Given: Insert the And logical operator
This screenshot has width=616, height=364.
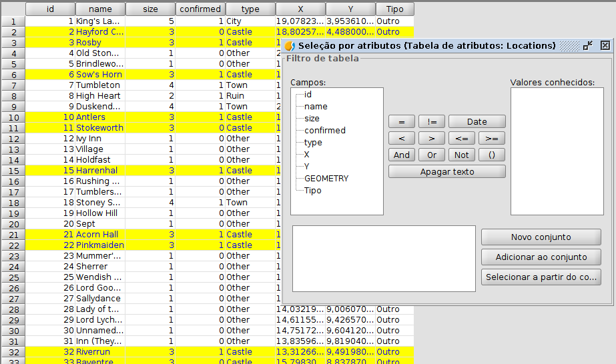Looking at the screenshot, I should (401, 155).
